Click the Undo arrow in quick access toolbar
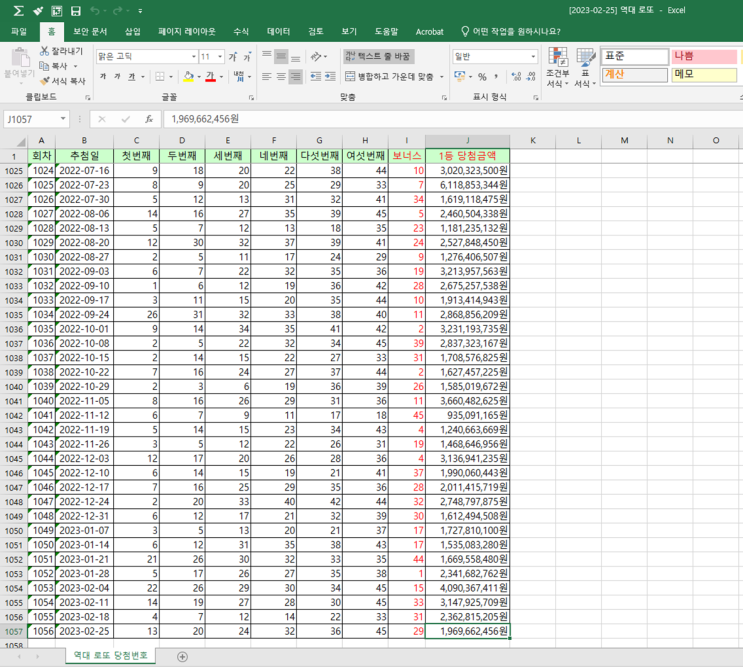The image size is (743, 667). pos(95,10)
